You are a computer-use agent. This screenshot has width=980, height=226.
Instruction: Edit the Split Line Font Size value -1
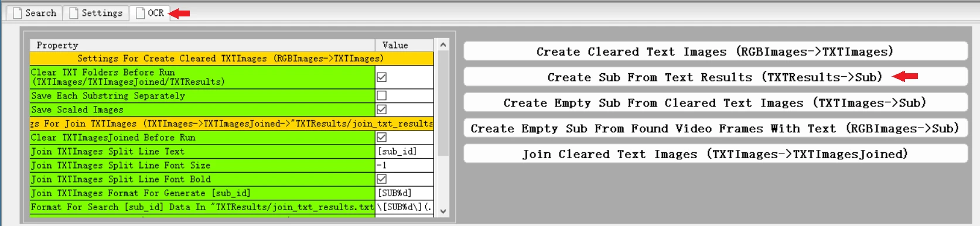(x=404, y=166)
